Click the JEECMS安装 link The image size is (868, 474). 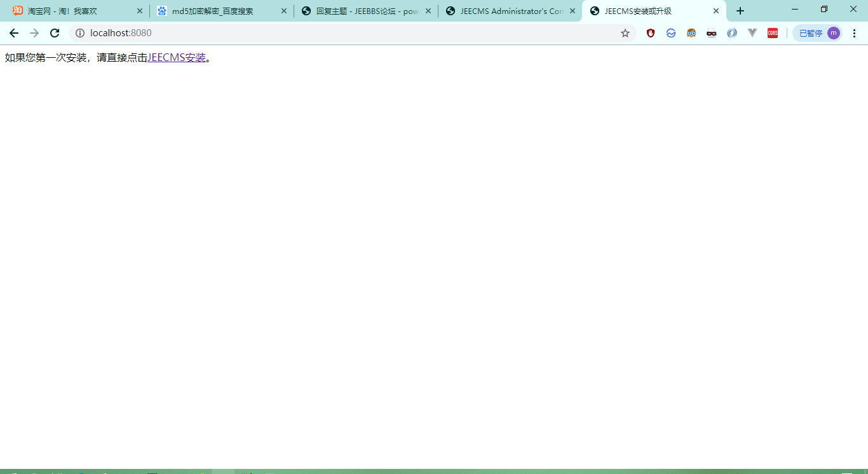[x=177, y=58]
